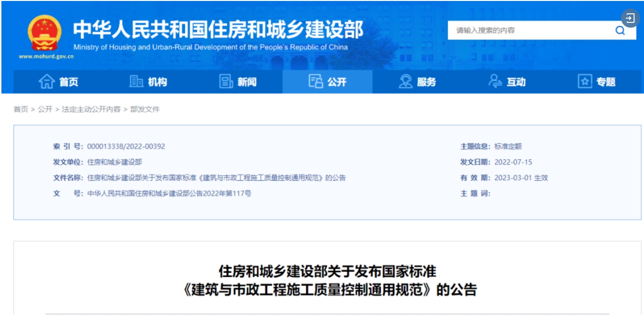Click the building icon beside 机构
This screenshot has width=644, height=317.
click(x=137, y=82)
